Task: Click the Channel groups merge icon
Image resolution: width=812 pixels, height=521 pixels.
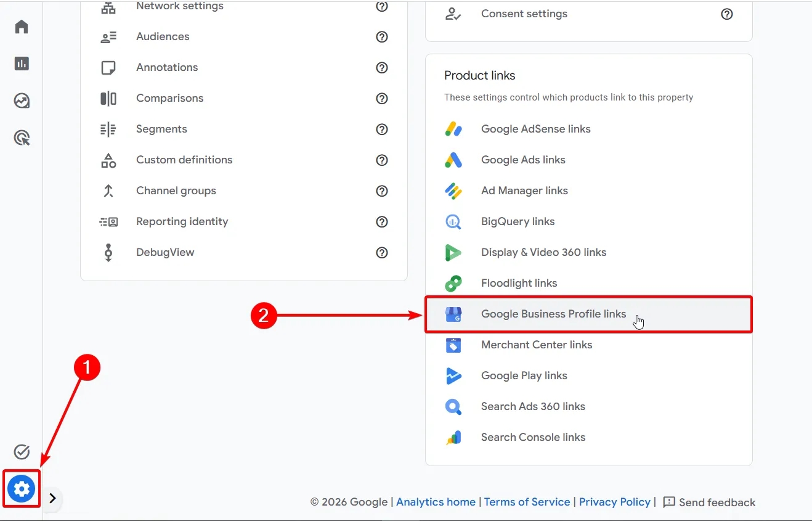Action: [x=108, y=191]
